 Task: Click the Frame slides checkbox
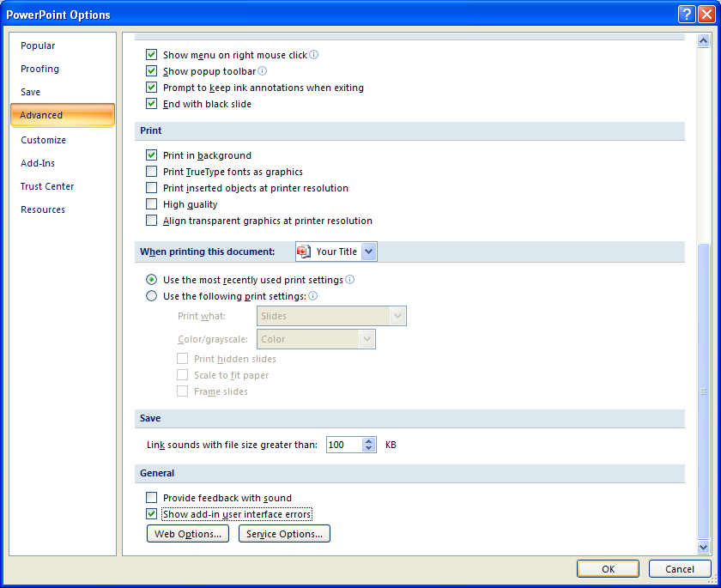[183, 391]
